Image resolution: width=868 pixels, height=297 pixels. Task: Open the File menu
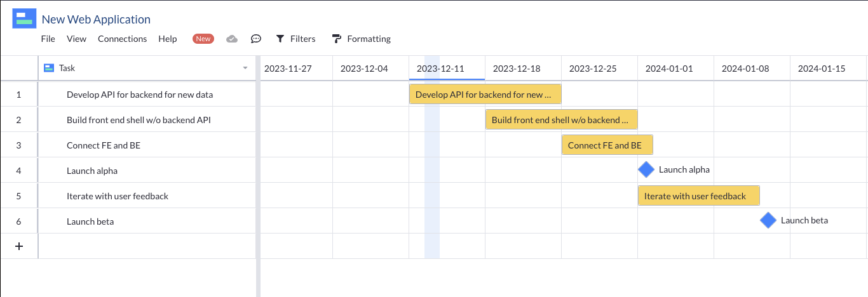[x=48, y=39]
